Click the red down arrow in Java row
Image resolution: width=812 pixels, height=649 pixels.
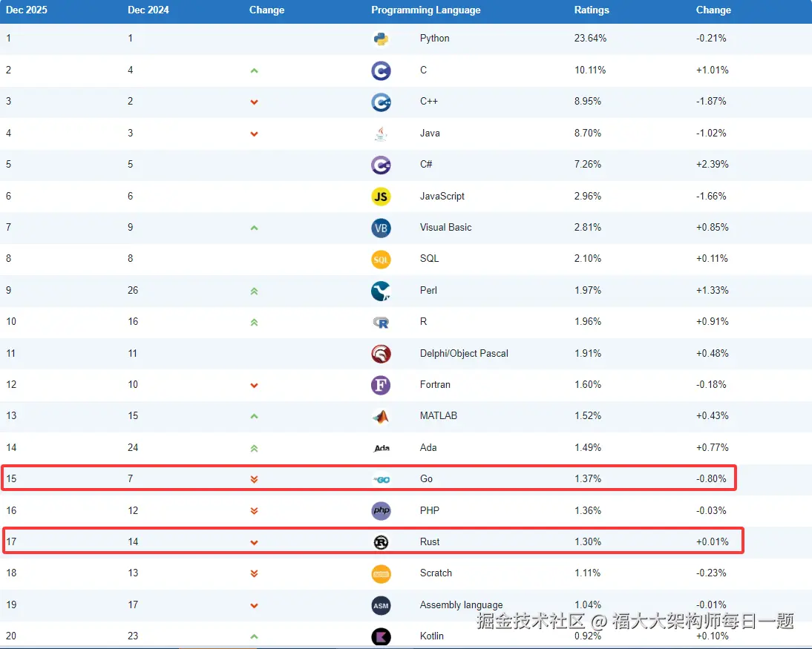click(254, 134)
